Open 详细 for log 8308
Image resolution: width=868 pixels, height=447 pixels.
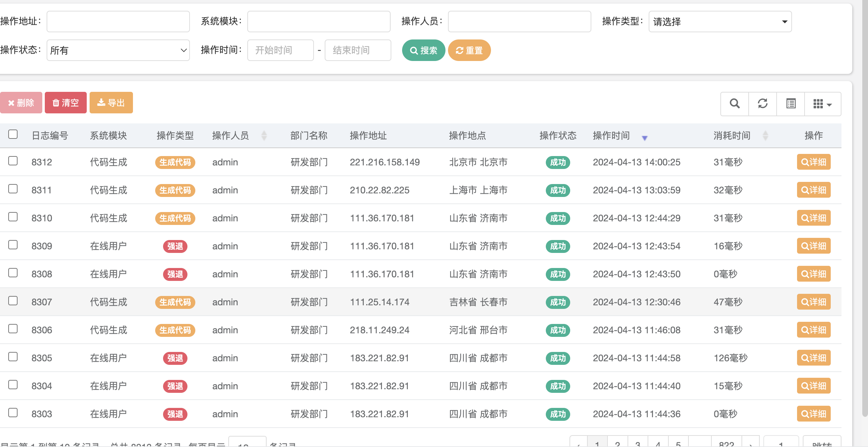(x=814, y=274)
